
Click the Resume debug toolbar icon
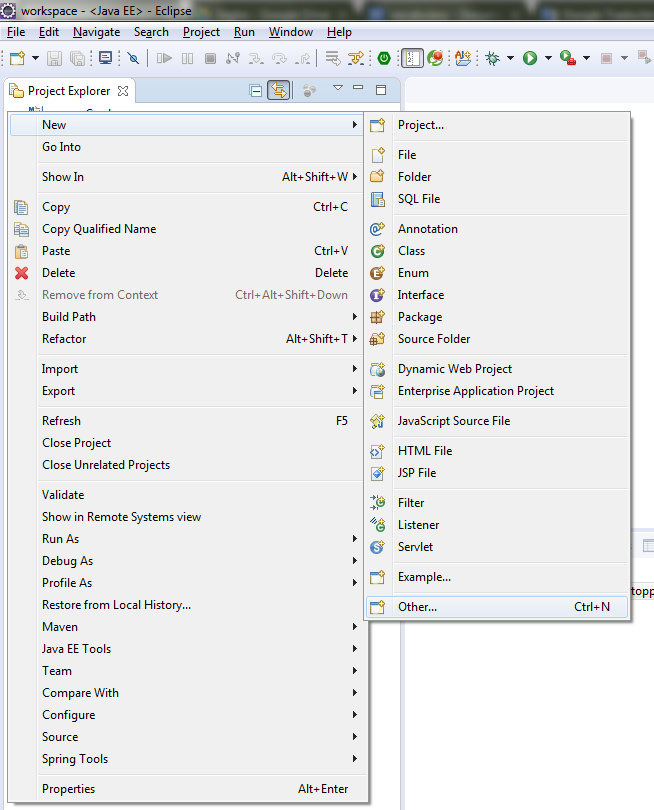tap(164, 58)
